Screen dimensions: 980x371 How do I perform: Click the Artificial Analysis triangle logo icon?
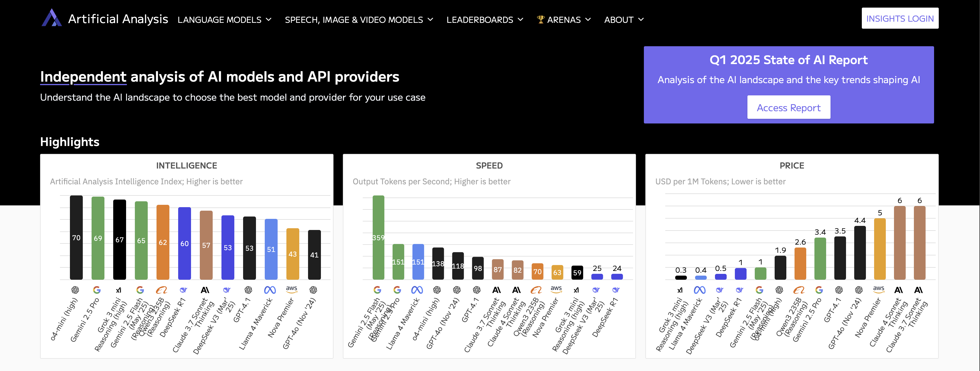pyautogui.click(x=51, y=18)
